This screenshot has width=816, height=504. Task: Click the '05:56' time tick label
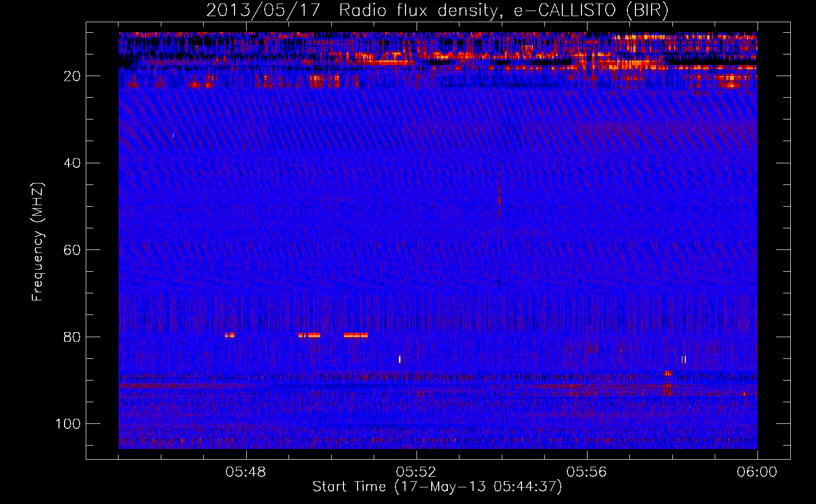coord(587,472)
